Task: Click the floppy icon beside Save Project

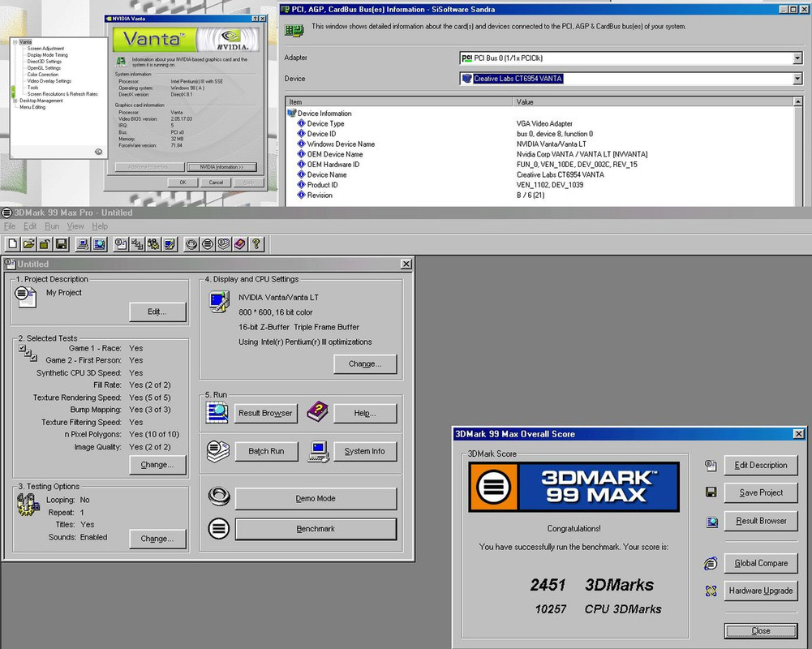Action: coord(711,492)
